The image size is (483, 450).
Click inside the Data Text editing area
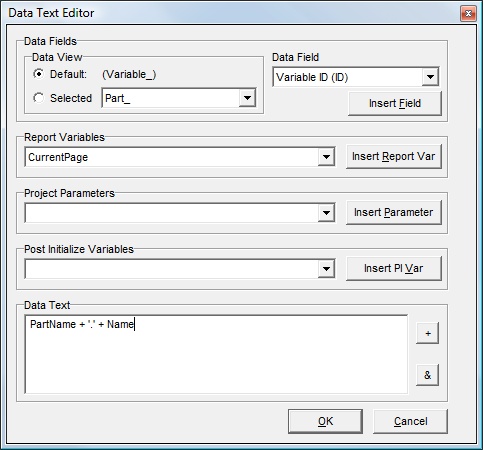(x=216, y=354)
